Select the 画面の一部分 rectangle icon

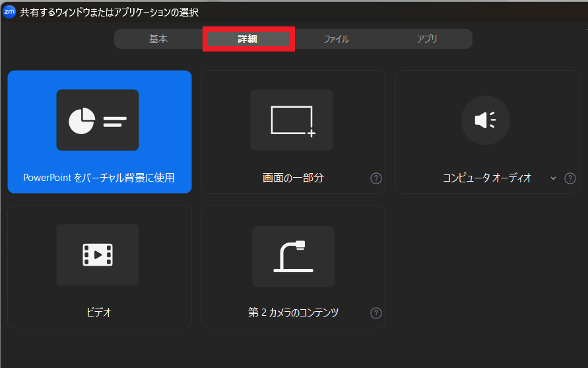pos(292,120)
